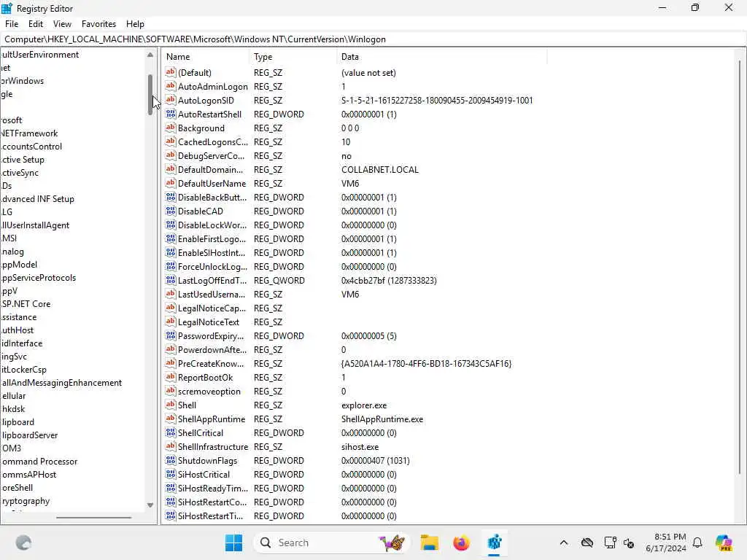Click the sihost.exe data cell

point(360,447)
